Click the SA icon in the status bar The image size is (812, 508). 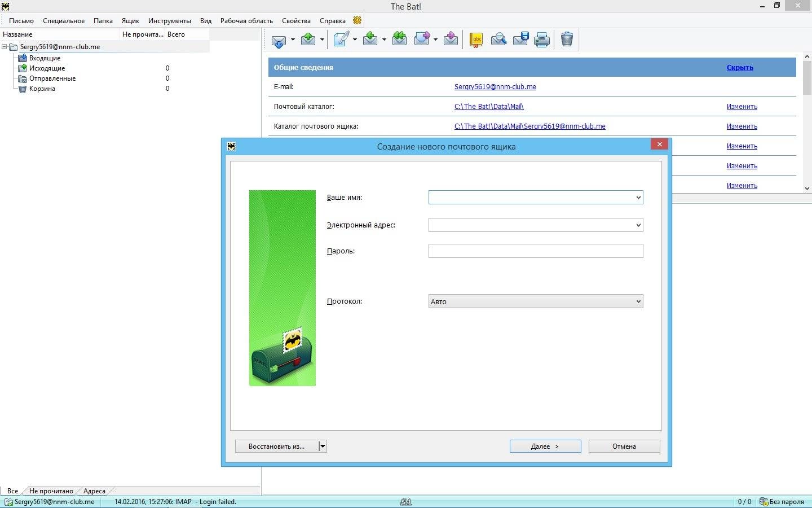pyautogui.click(x=406, y=502)
